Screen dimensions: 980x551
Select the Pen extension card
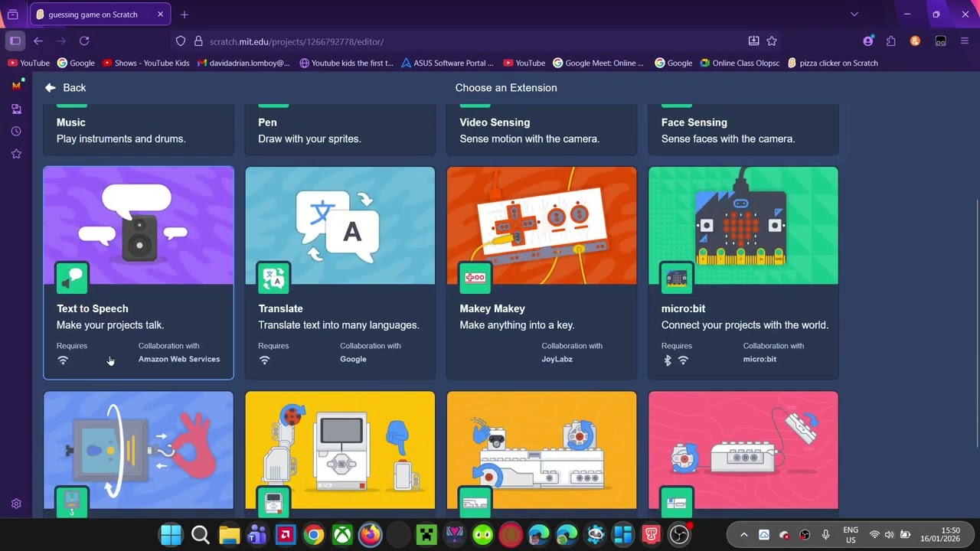click(340, 129)
